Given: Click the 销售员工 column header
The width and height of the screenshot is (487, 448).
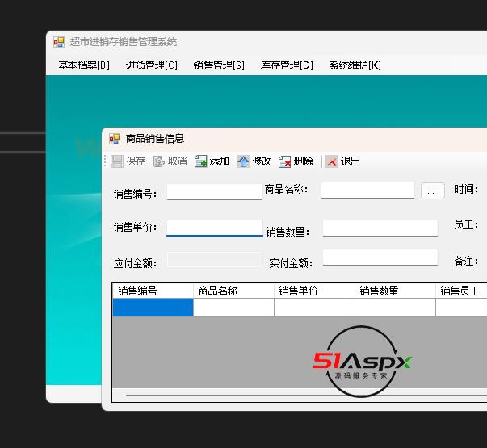Looking at the screenshot, I should point(461,291).
